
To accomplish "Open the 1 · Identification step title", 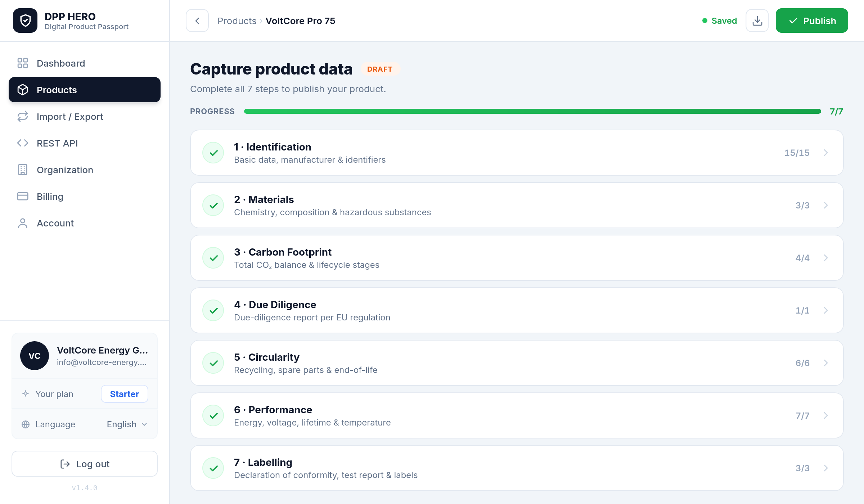I will pos(273,147).
